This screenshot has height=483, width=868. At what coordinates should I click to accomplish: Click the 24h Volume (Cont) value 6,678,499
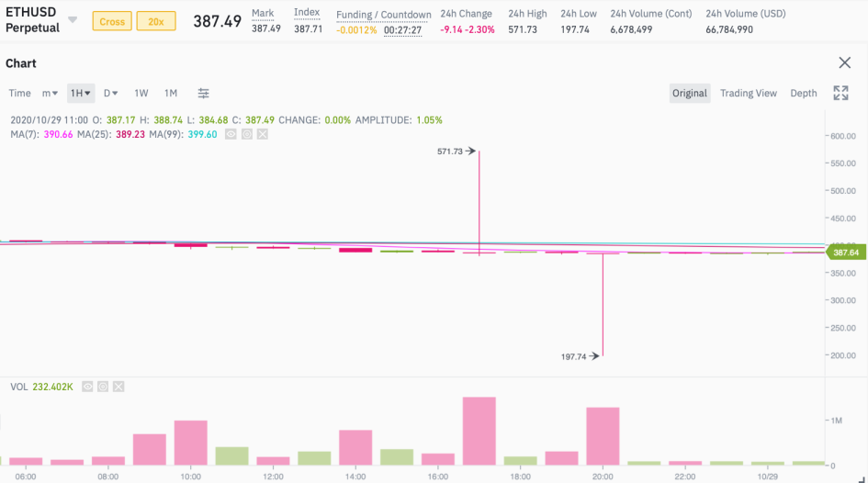(x=631, y=29)
